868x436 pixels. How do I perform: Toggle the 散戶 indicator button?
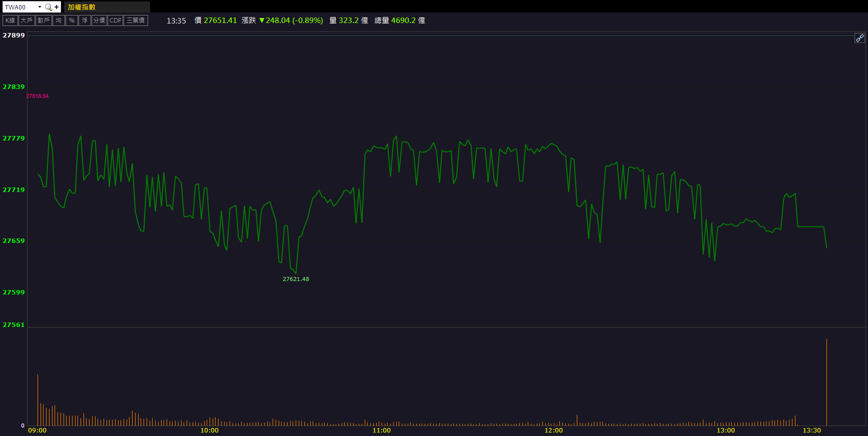click(44, 20)
